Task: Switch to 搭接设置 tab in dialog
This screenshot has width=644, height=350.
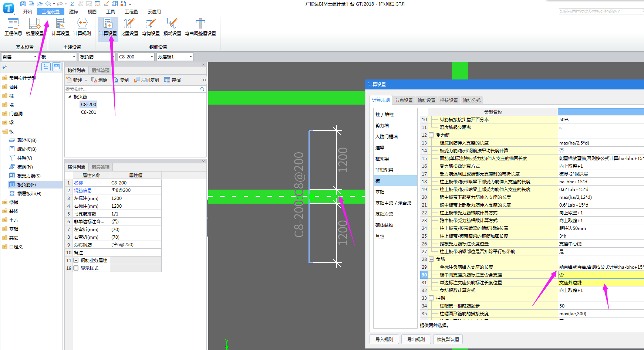Action: point(449,101)
